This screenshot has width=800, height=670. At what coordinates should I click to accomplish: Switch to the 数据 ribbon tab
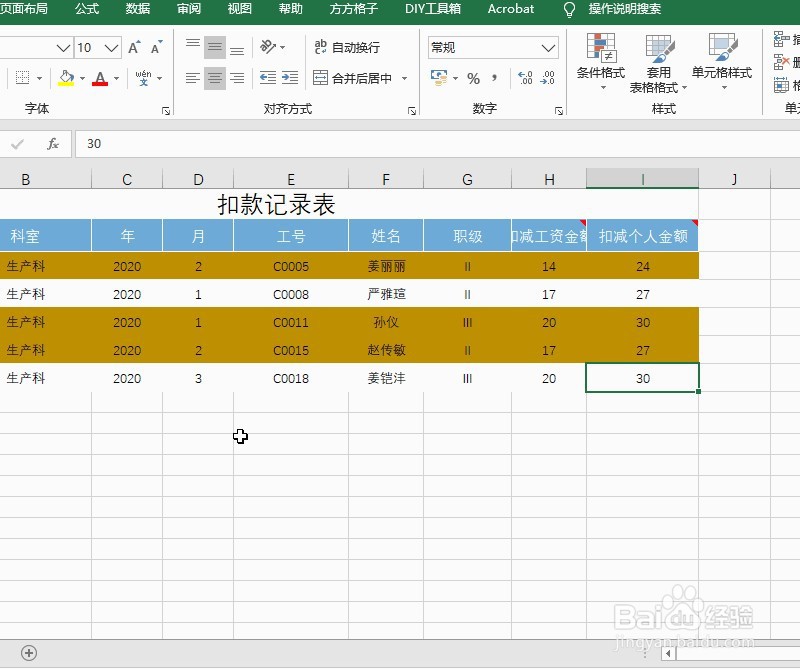point(137,10)
